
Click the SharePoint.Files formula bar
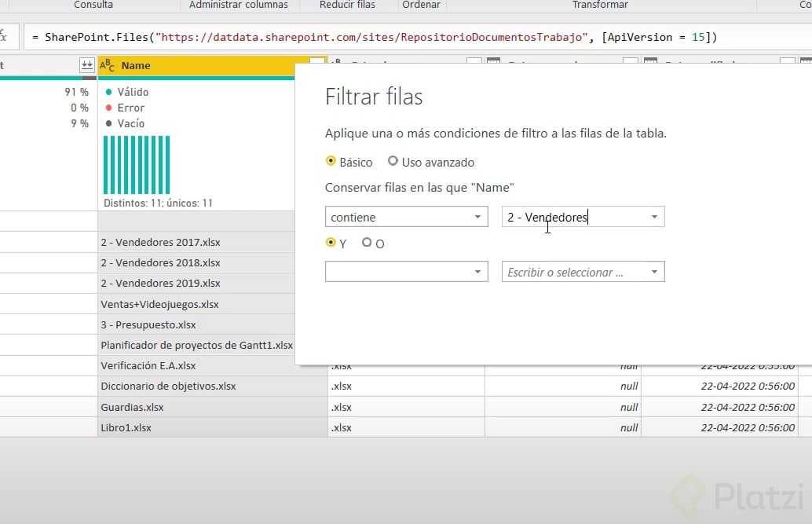pyautogui.click(x=418, y=38)
